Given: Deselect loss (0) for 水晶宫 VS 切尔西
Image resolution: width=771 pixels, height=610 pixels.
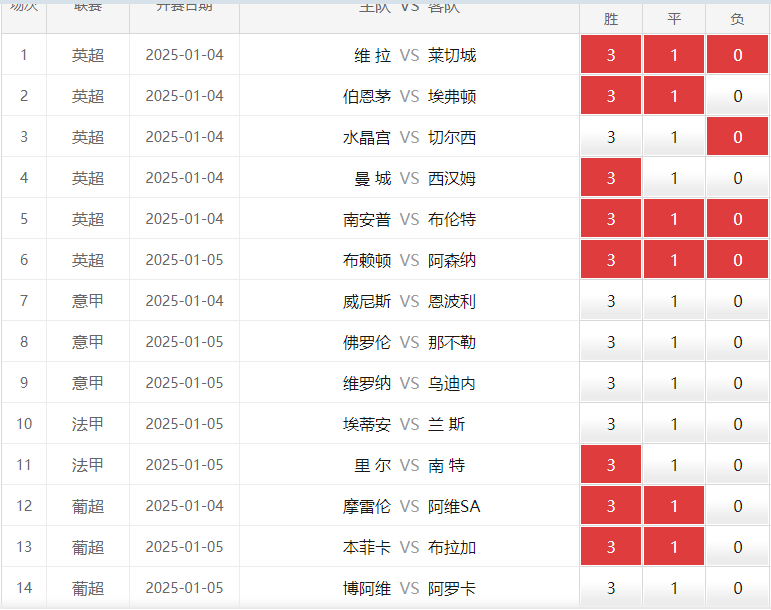Looking at the screenshot, I should [737, 137].
